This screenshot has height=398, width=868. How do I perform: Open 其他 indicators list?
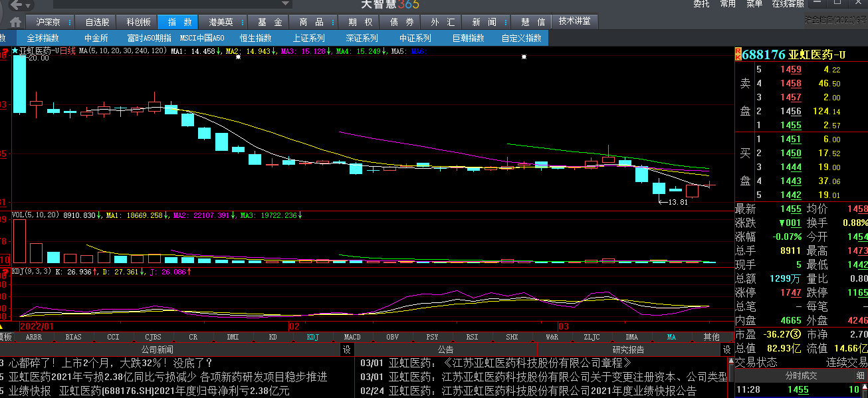[711, 337]
